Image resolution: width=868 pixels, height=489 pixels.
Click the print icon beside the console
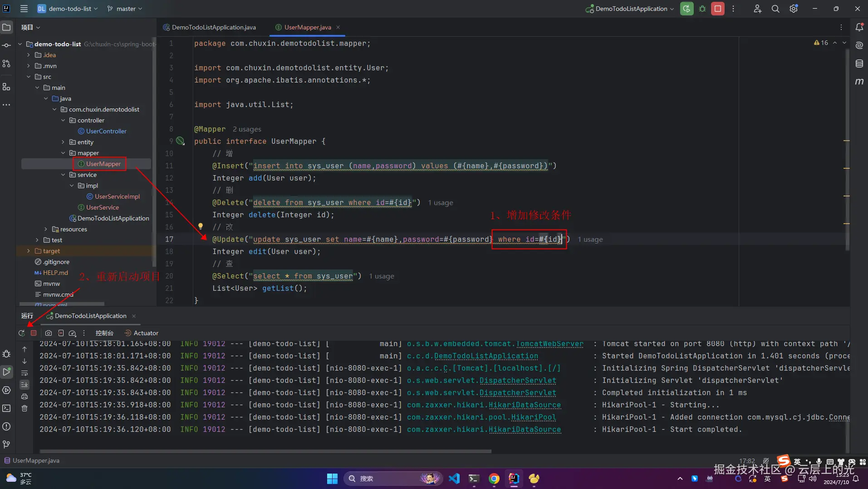coord(25,396)
